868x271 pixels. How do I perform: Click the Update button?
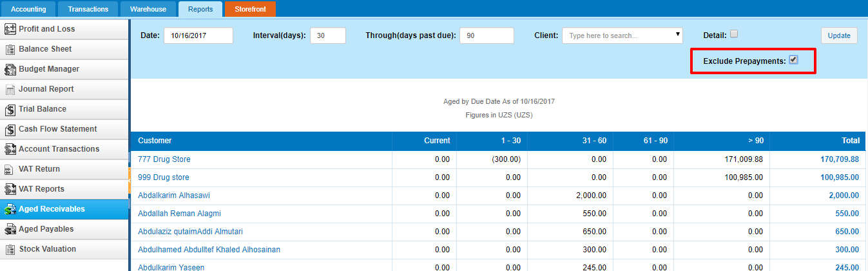[x=839, y=35]
